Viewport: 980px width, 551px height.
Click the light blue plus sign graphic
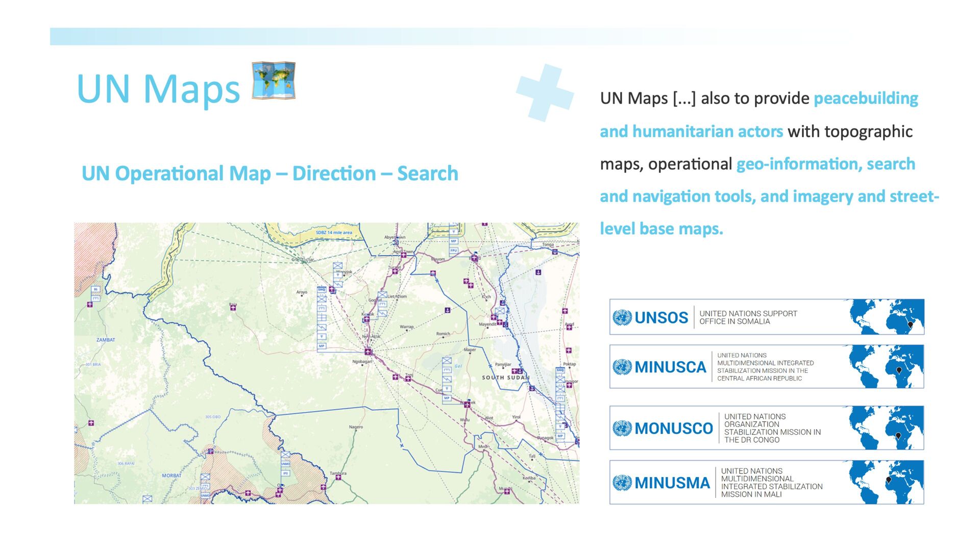tap(545, 93)
